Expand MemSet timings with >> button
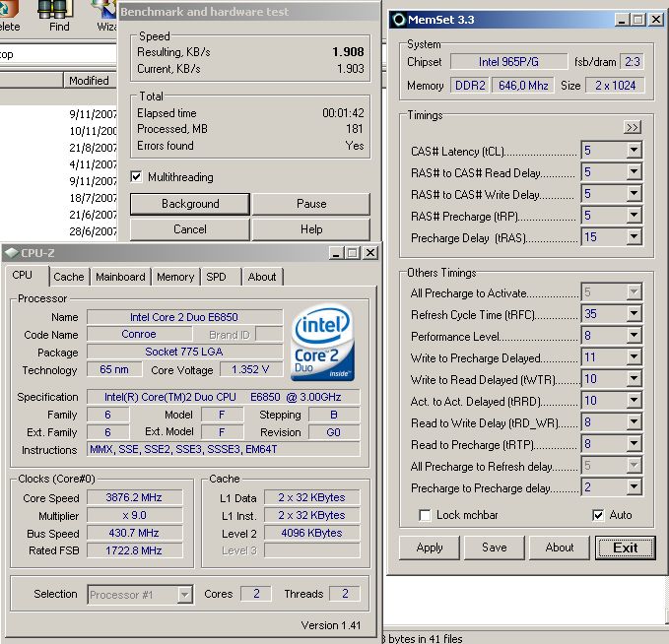The height and width of the screenshot is (644, 669). click(x=633, y=127)
